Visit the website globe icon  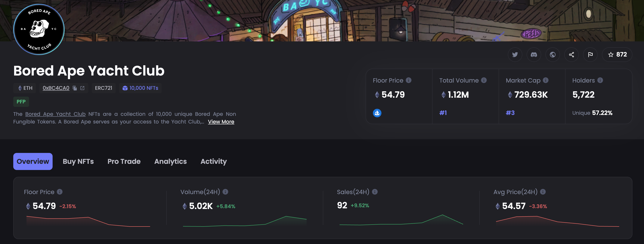pos(552,55)
